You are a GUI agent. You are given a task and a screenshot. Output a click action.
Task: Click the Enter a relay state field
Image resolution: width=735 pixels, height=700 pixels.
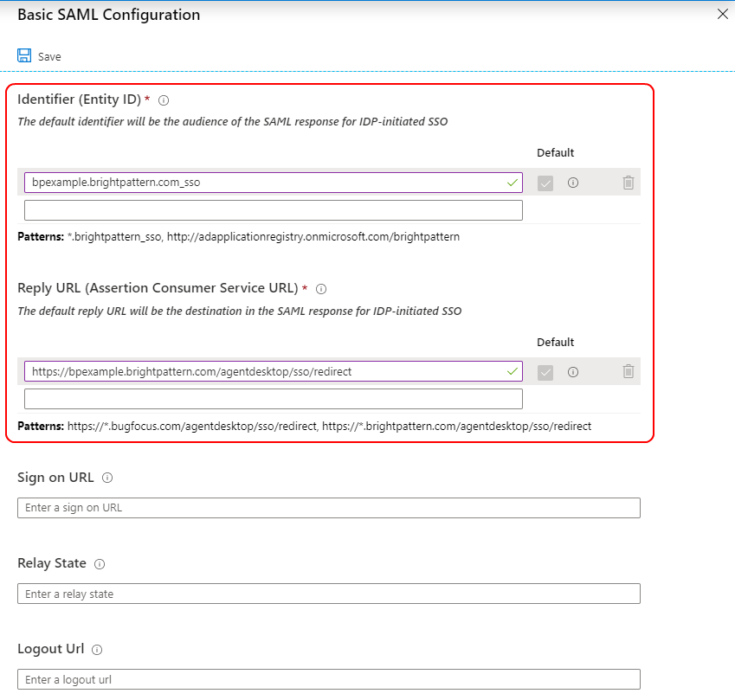tap(329, 594)
